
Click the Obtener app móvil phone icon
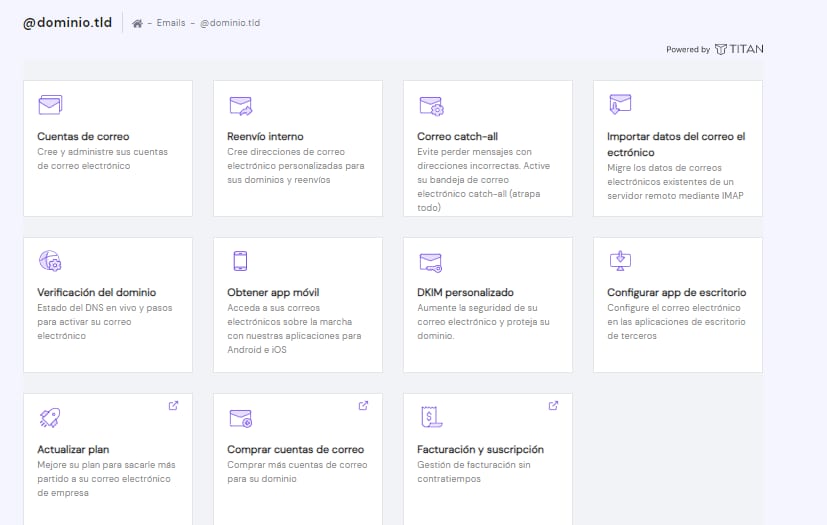coord(240,262)
